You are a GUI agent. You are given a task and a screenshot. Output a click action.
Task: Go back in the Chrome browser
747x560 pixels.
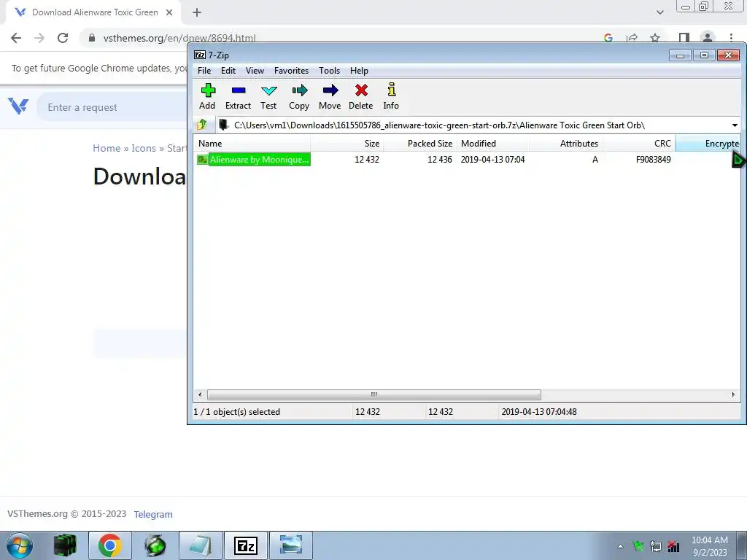tap(16, 38)
